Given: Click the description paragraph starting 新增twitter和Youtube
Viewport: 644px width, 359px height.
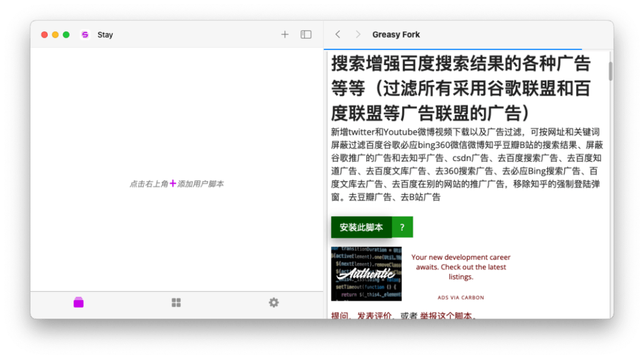Looking at the screenshot, I should tap(467, 165).
